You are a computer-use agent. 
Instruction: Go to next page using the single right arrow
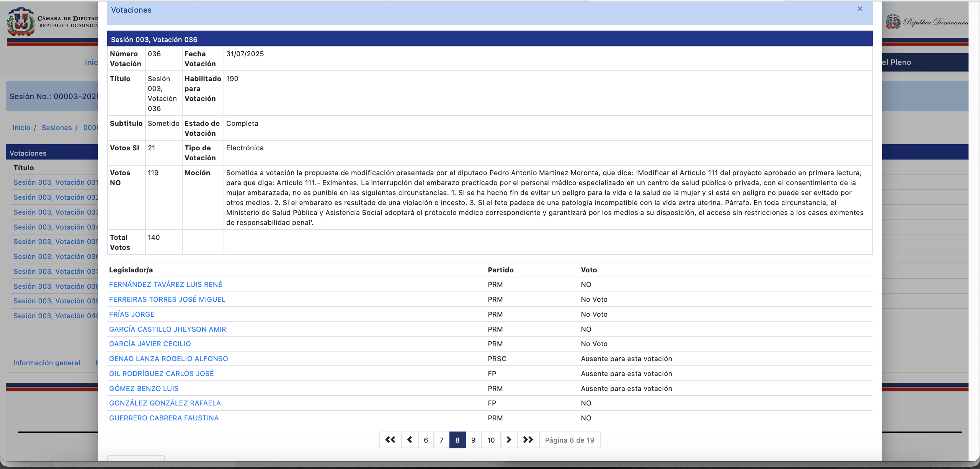509,440
